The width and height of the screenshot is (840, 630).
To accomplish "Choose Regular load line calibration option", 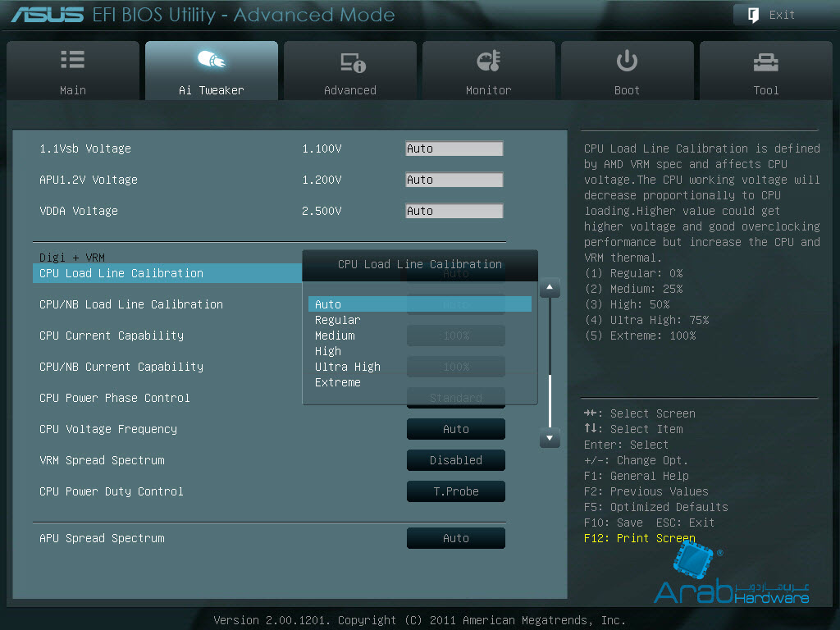I will click(x=337, y=320).
